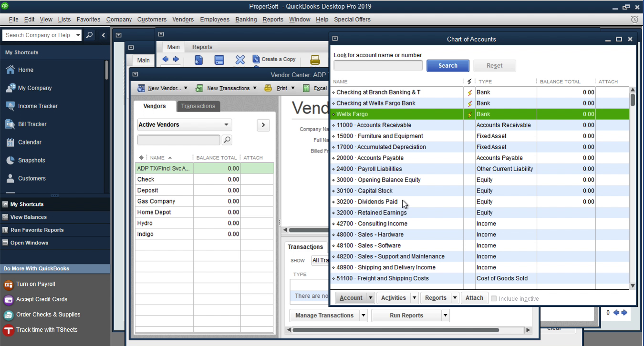
Task: Click next arrow in background form's Main tab
Action: [176, 59]
